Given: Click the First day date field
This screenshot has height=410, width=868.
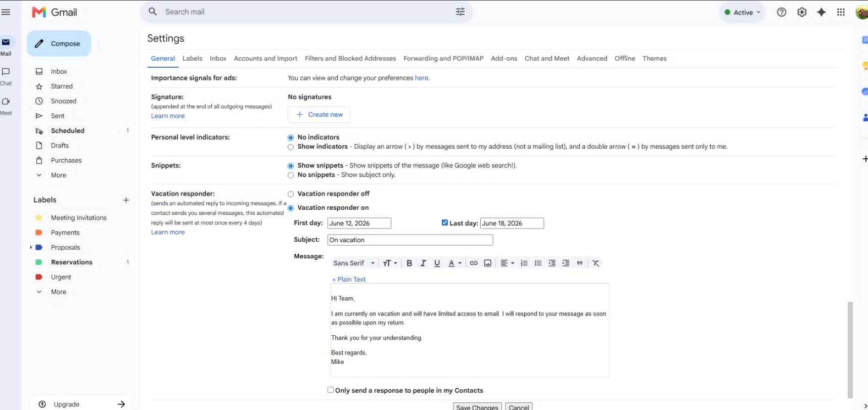Looking at the screenshot, I should tap(359, 223).
